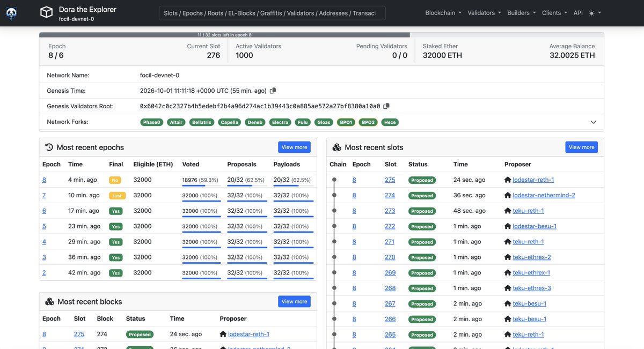644x349 pixels.
Task: Click the Gloas fork badge
Action: (323, 122)
